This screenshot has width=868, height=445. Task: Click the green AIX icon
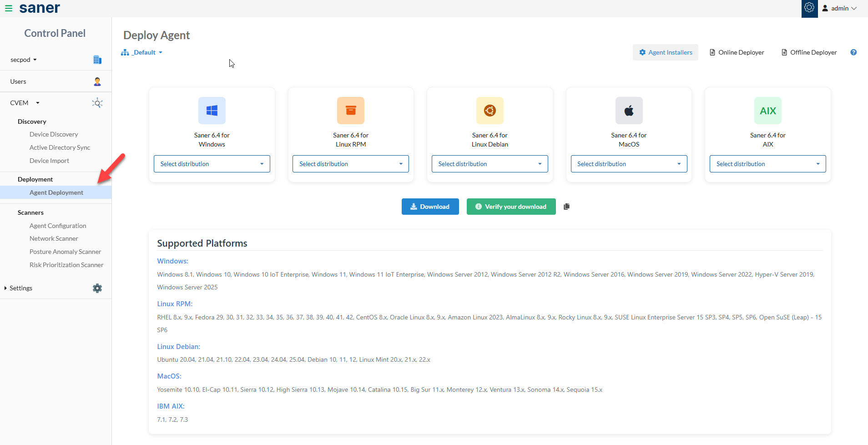click(767, 110)
